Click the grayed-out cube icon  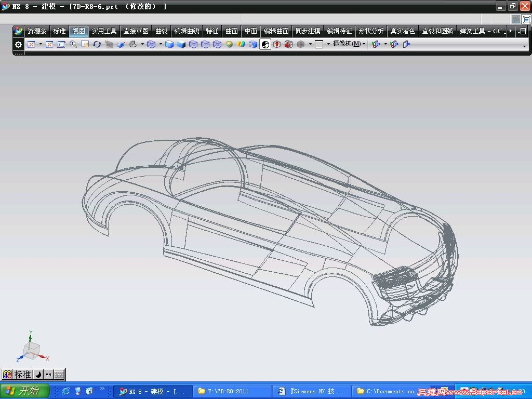pyautogui.click(x=301, y=44)
